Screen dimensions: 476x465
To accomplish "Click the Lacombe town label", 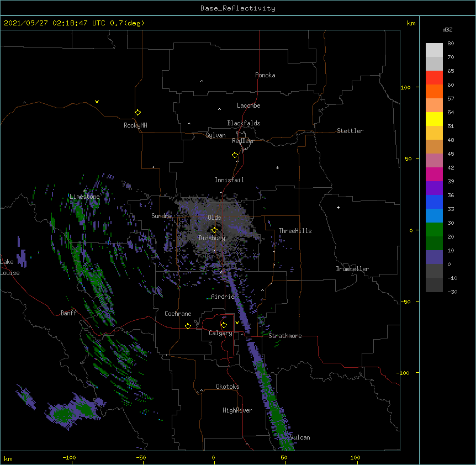I will [x=248, y=105].
